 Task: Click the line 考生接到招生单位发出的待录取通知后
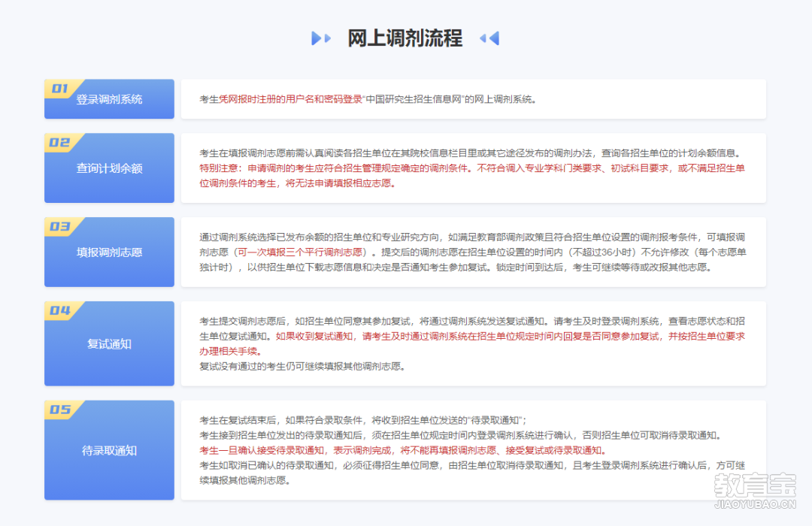pyautogui.click(x=462, y=435)
